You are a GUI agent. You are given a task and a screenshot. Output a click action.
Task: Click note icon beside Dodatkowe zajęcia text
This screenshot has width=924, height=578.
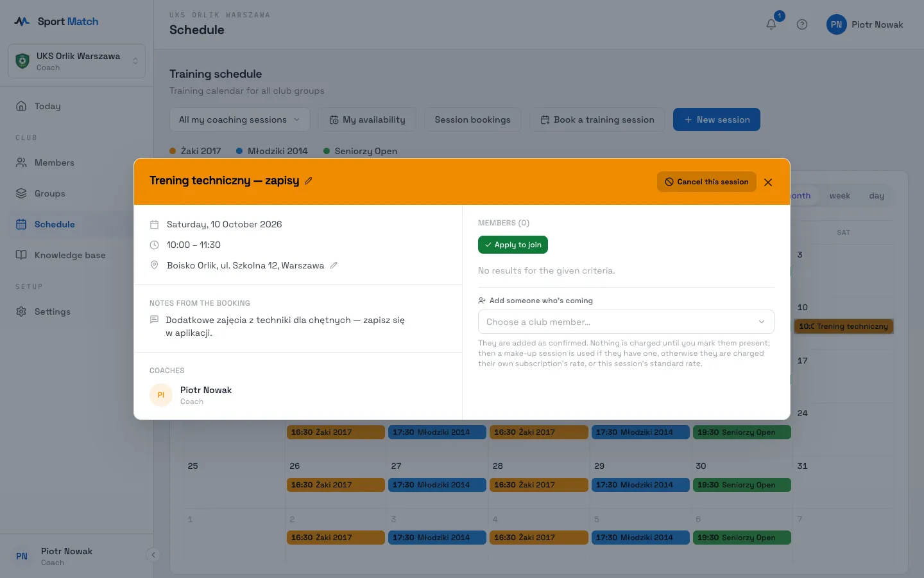[154, 319]
